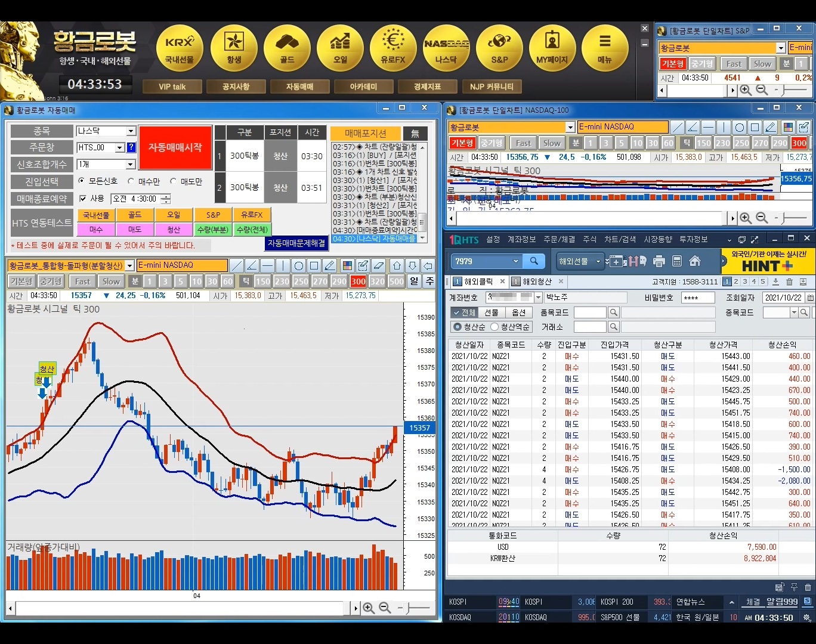Open the S&P gold button

(x=499, y=48)
